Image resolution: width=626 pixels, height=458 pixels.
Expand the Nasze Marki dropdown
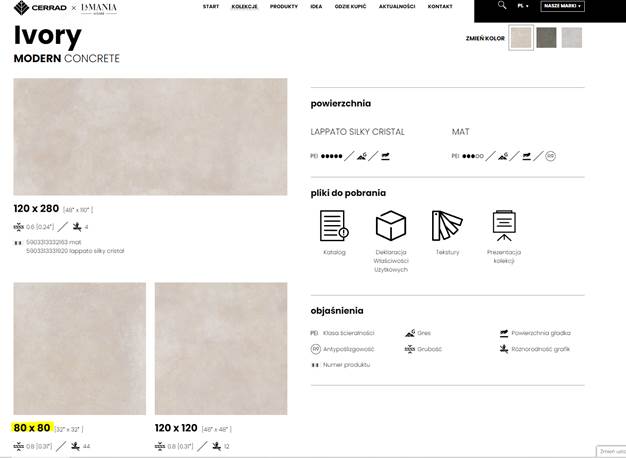point(563,6)
